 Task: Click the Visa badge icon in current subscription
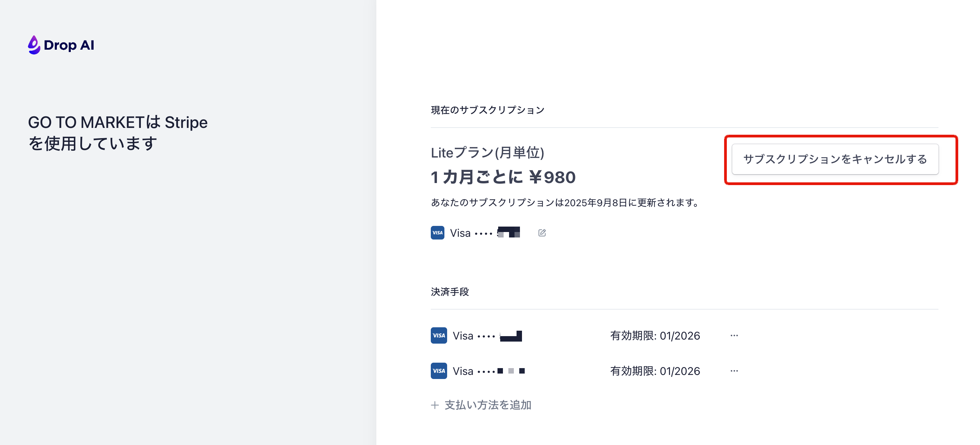click(438, 233)
